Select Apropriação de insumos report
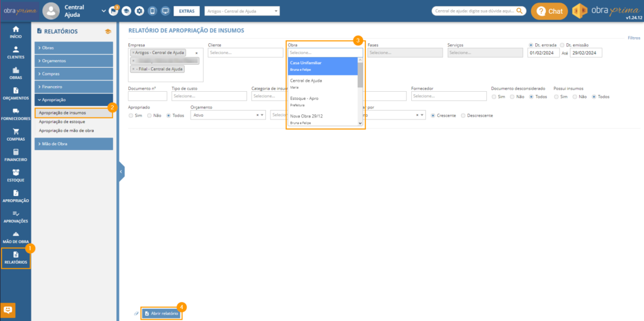This screenshot has width=644, height=321. pyautogui.click(x=62, y=112)
